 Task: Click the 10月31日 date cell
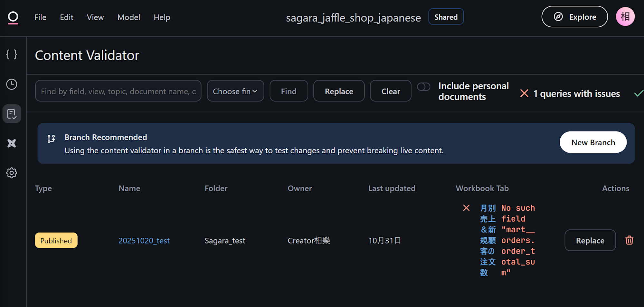[384, 241]
